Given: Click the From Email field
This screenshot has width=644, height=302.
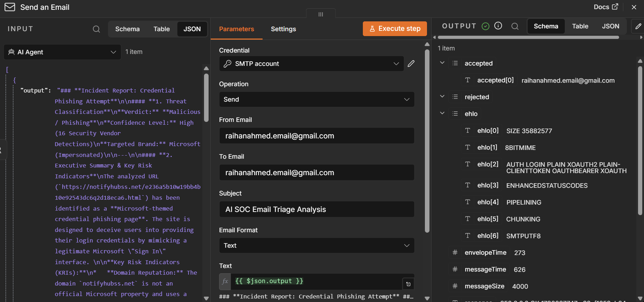Looking at the screenshot, I should click(317, 136).
